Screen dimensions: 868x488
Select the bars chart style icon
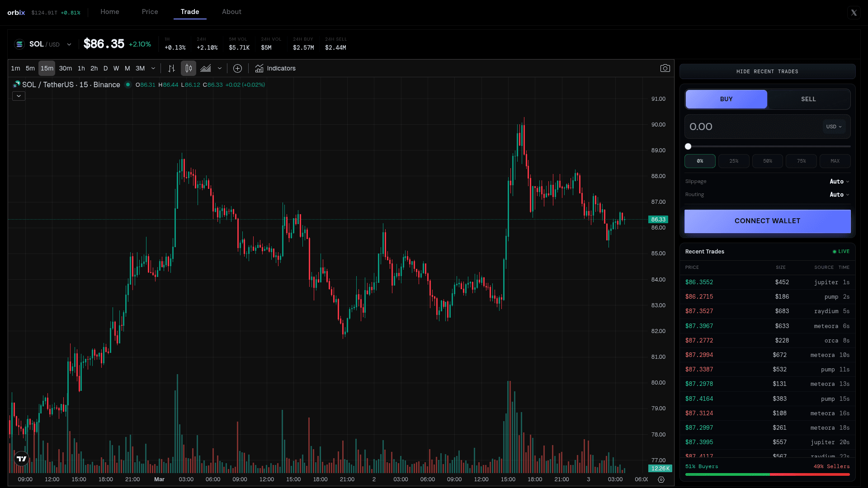(171, 68)
